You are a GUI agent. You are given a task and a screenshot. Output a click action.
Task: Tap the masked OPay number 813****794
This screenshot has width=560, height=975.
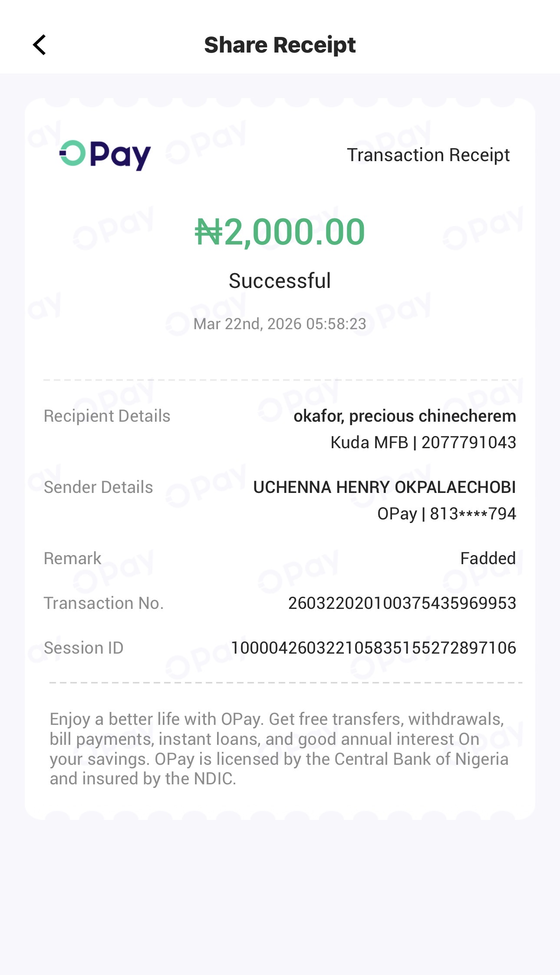pyautogui.click(x=447, y=514)
